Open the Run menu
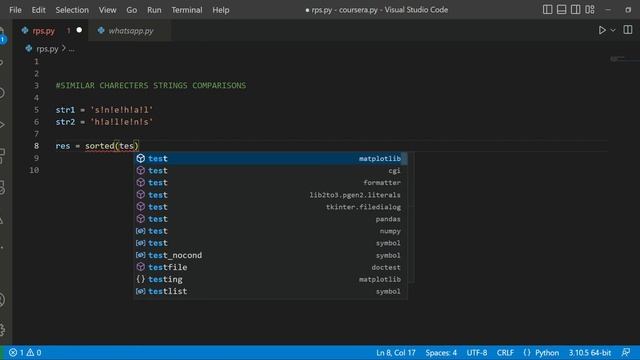The height and width of the screenshot is (360, 640). coord(154,10)
